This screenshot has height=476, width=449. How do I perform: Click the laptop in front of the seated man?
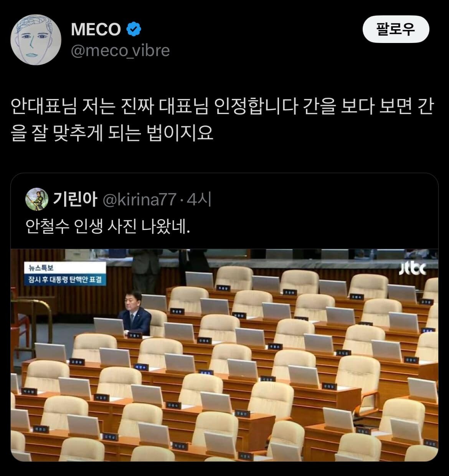109,327
